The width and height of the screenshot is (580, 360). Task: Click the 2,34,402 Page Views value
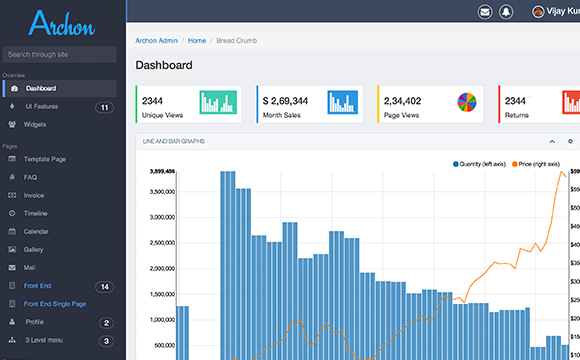coord(402,101)
